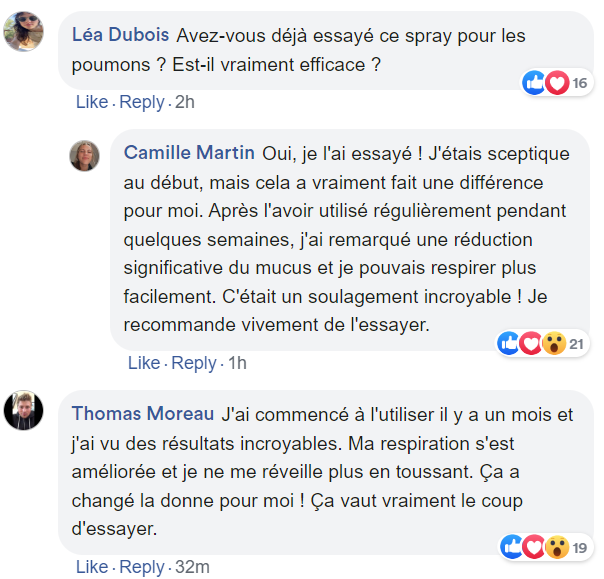Viewport: 604px width, 579px height.
Task: Open Camille Martin's profile name link
Action: coord(189,153)
